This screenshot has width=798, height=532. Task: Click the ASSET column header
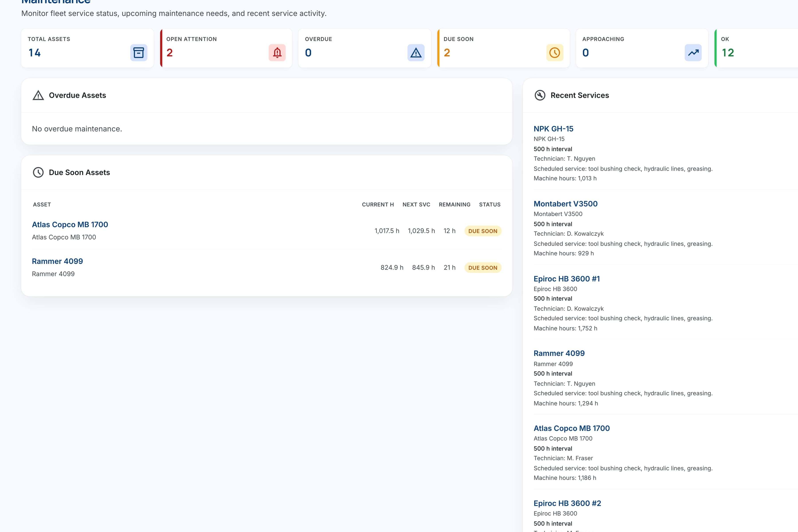pos(42,205)
